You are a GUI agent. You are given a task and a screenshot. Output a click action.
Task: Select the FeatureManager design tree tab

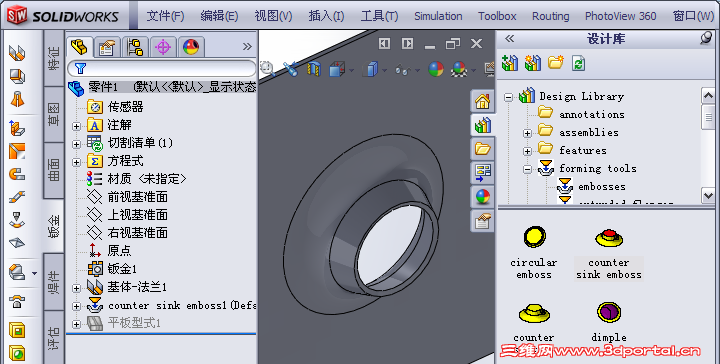coord(79,46)
